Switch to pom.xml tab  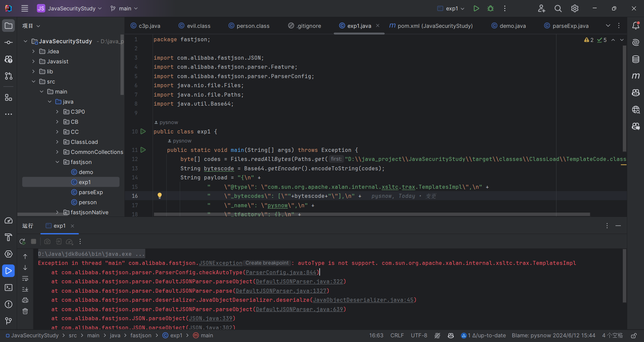tap(431, 26)
